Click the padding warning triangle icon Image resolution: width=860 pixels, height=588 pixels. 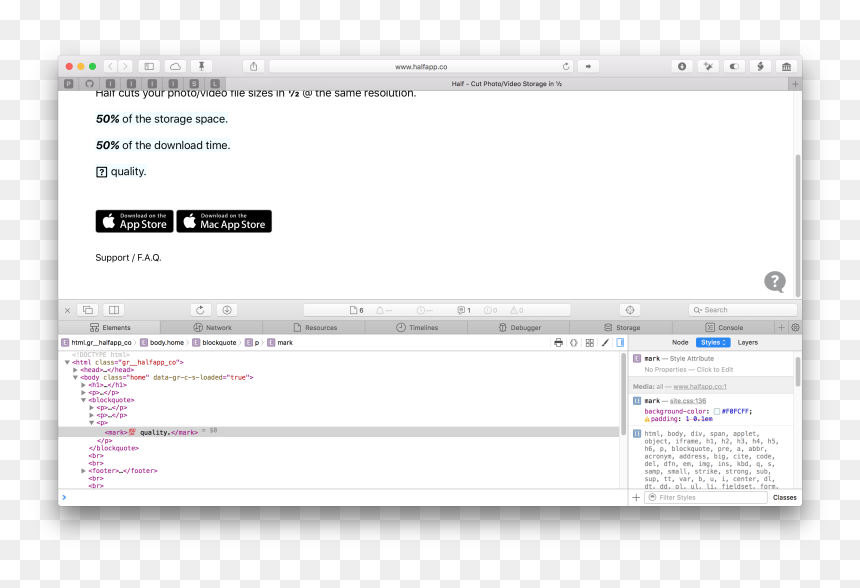647,419
